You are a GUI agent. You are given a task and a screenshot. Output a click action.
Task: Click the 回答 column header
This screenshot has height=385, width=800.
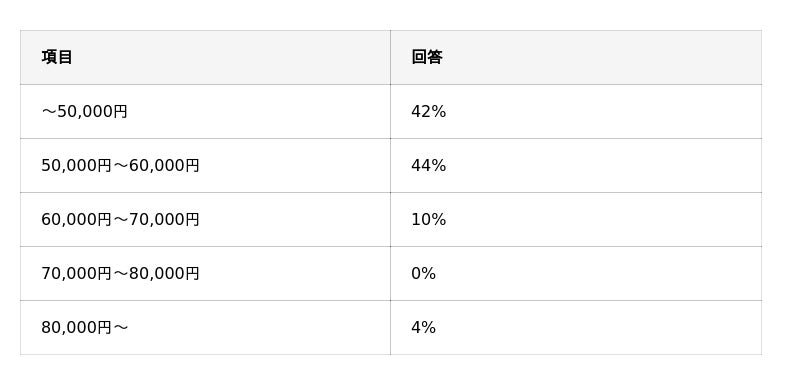tap(427, 57)
